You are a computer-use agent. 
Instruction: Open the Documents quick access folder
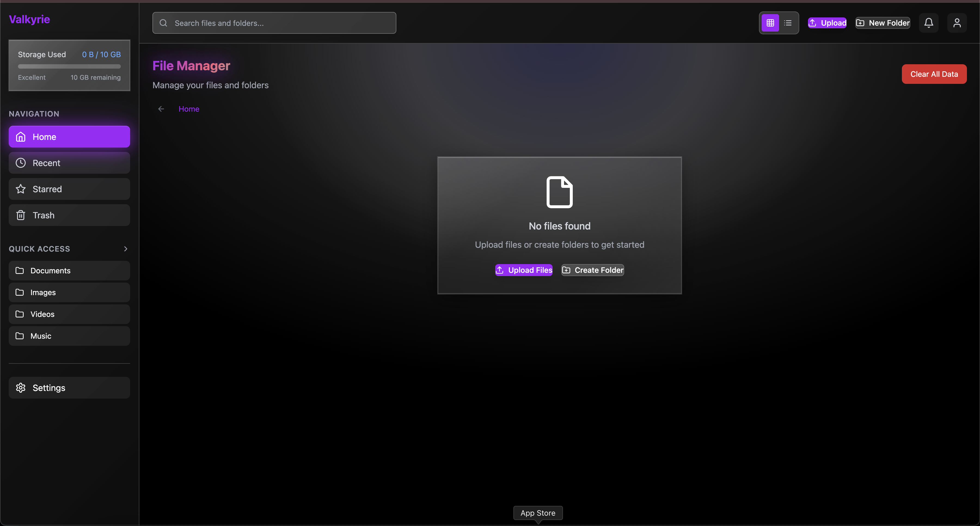(69, 271)
